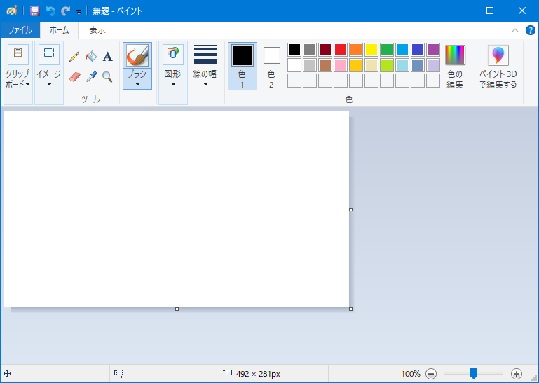
Task: Select the Pencil tool
Action: tap(74, 57)
